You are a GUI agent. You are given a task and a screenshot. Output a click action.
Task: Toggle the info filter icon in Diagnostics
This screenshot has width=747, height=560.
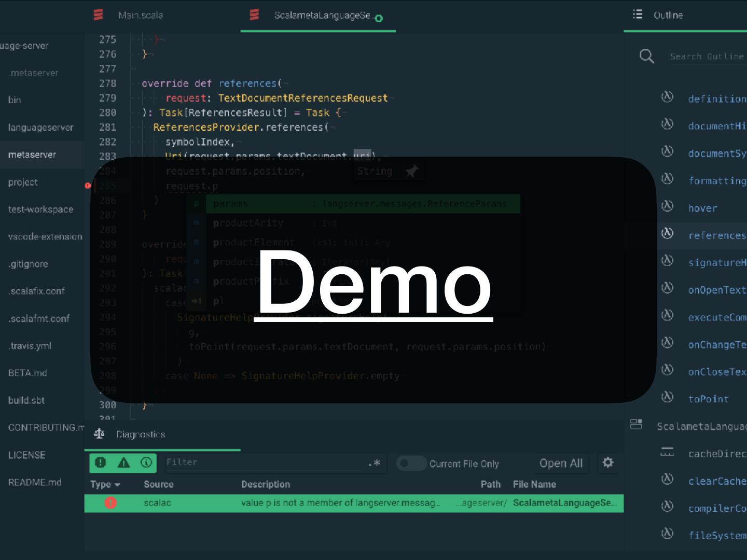(x=146, y=463)
